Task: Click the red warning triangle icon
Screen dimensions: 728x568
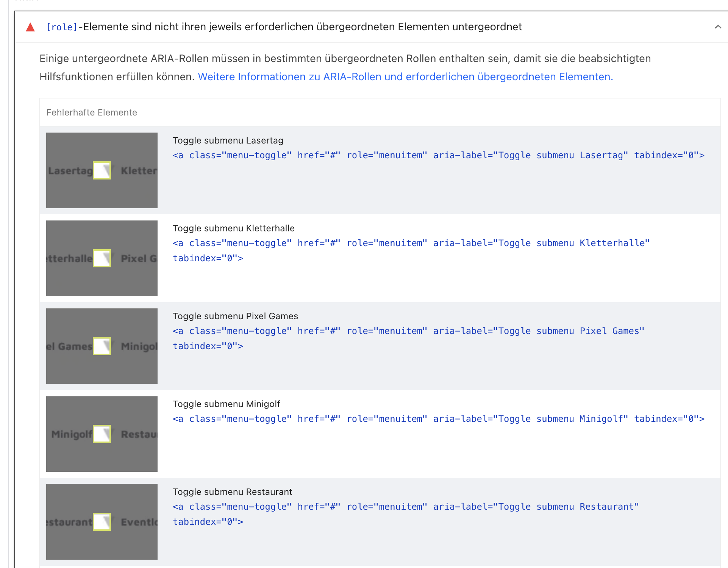Action: click(x=30, y=27)
